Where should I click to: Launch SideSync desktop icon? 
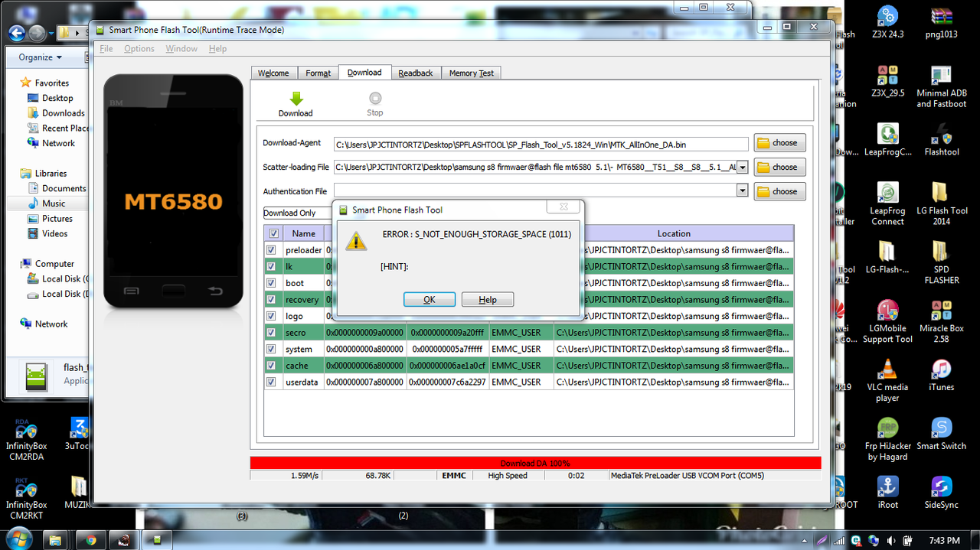click(x=941, y=487)
